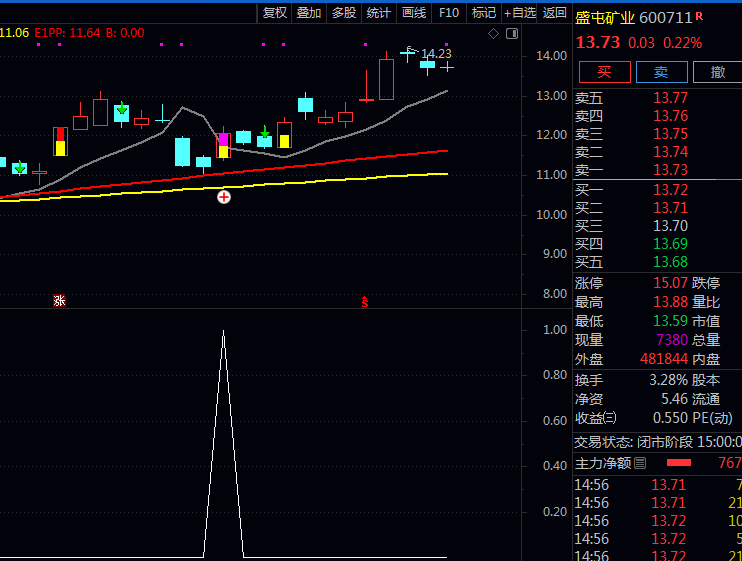
Task: Click the 14.23 high price label
Action: pyautogui.click(x=436, y=53)
